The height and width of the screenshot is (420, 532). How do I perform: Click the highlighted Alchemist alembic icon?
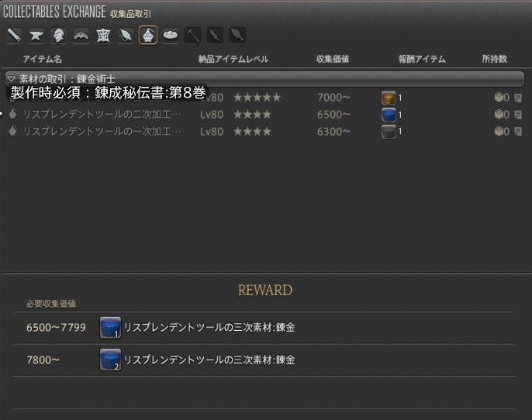[147, 35]
